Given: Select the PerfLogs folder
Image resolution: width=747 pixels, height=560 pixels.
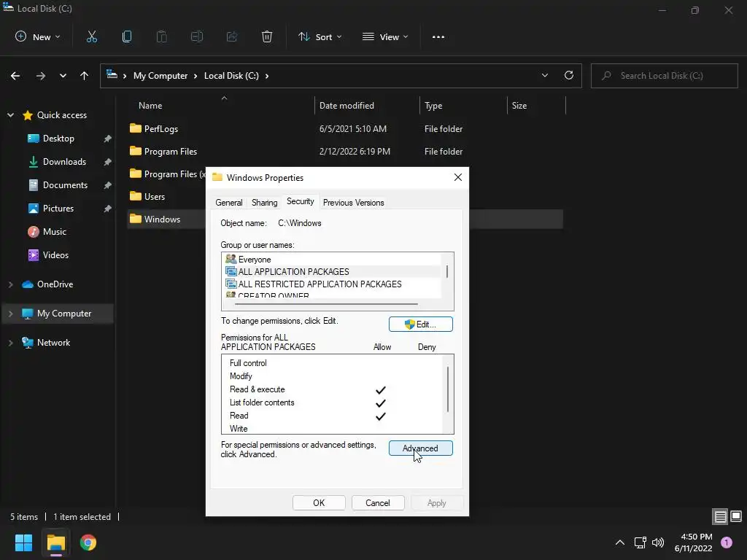Looking at the screenshot, I should [161, 128].
